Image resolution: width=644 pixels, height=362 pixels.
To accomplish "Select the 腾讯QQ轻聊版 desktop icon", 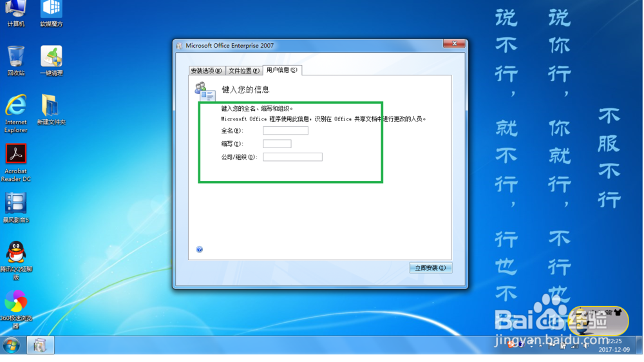I will click(x=15, y=260).
